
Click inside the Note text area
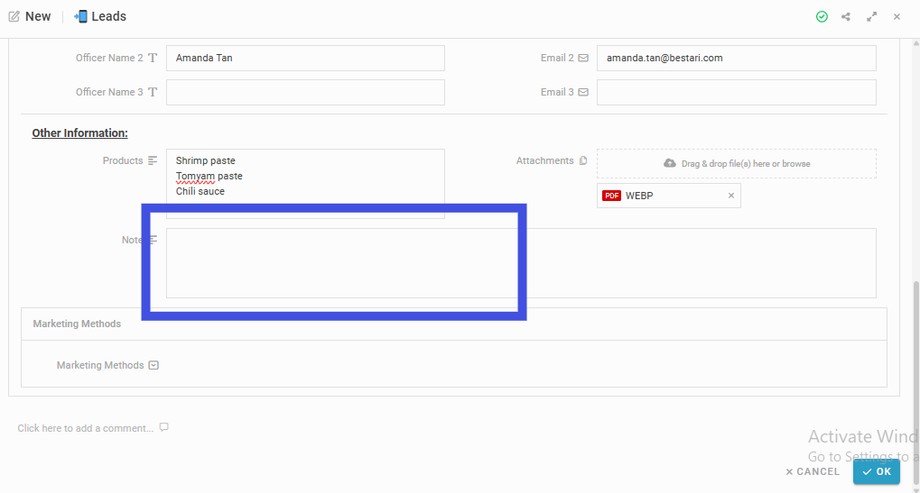point(521,263)
